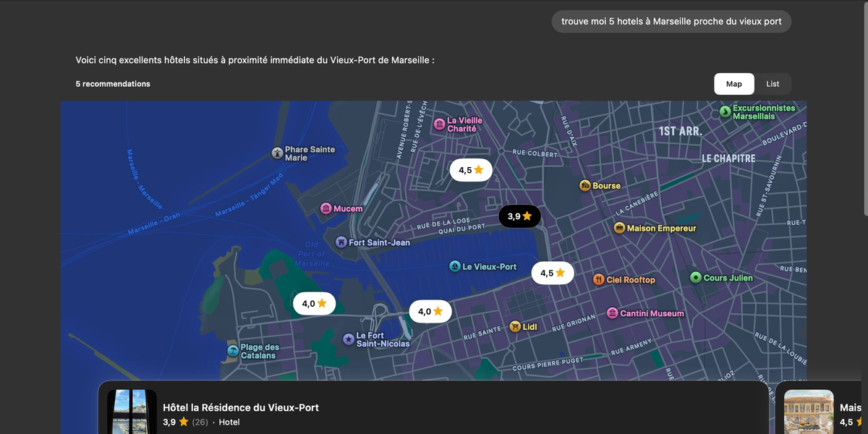The height and width of the screenshot is (434, 868).
Task: Open the Bourse landmark marker
Action: pyautogui.click(x=583, y=186)
